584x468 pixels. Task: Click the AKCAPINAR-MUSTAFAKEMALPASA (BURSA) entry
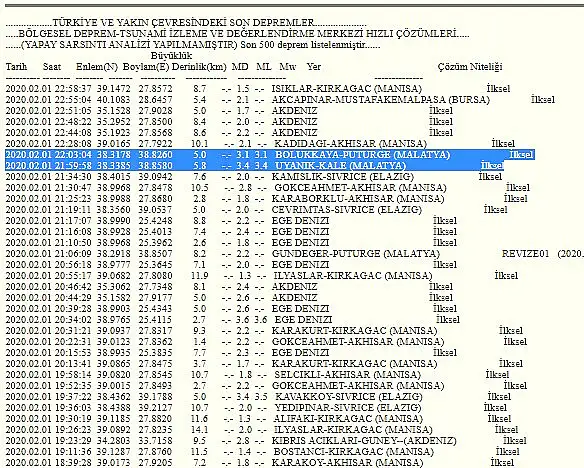380,100
